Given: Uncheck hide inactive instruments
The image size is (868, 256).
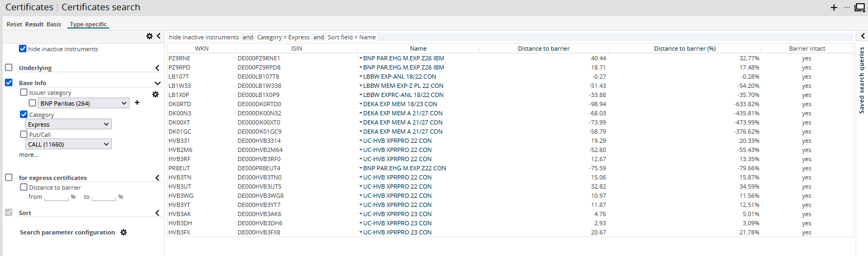Looking at the screenshot, I should click(23, 49).
